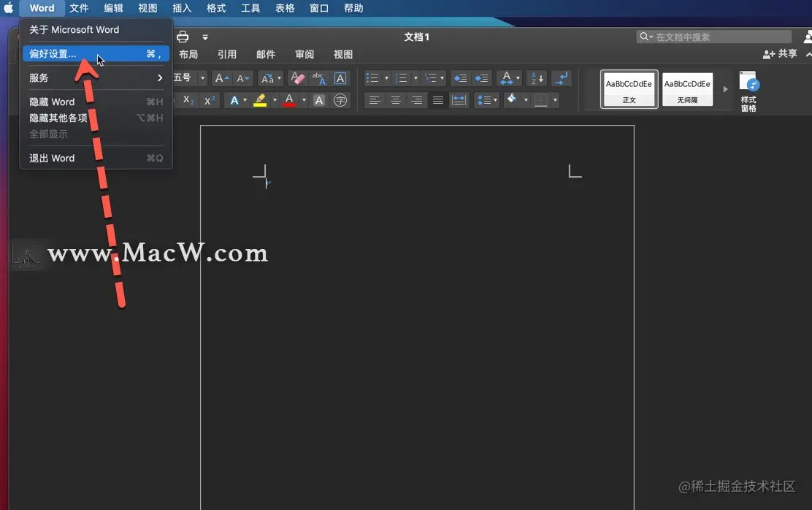Justify text alignment
812x510 pixels.
point(437,100)
